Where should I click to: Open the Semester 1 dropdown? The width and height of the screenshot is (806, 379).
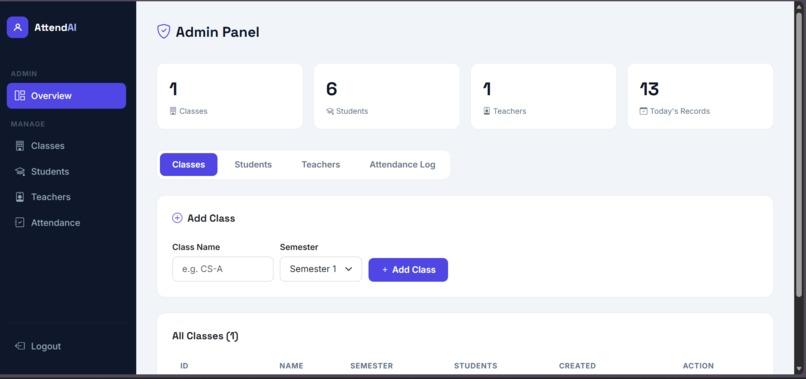tap(321, 269)
